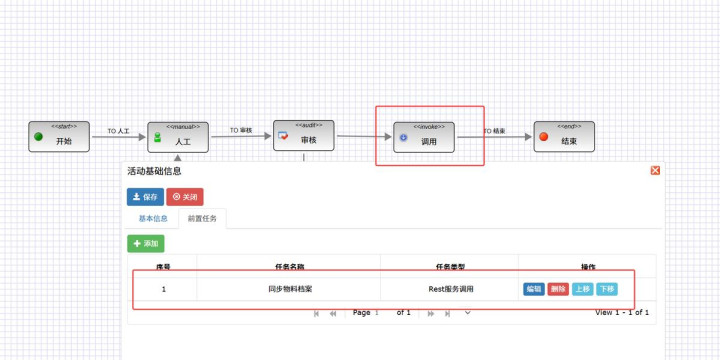Go to previous page pager icon

[x=333, y=313]
